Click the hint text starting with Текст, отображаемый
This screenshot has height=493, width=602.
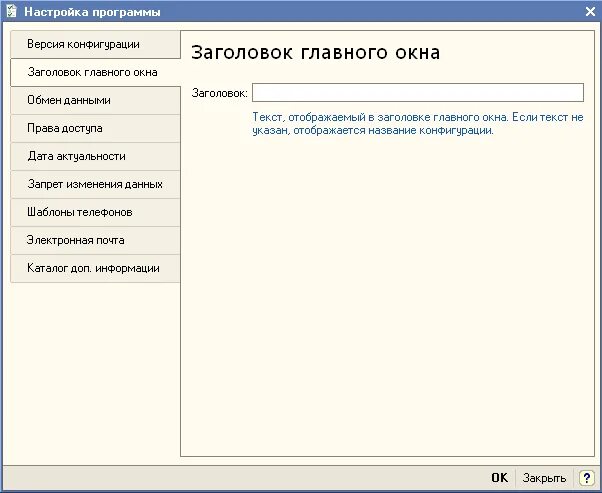pyautogui.click(x=418, y=124)
